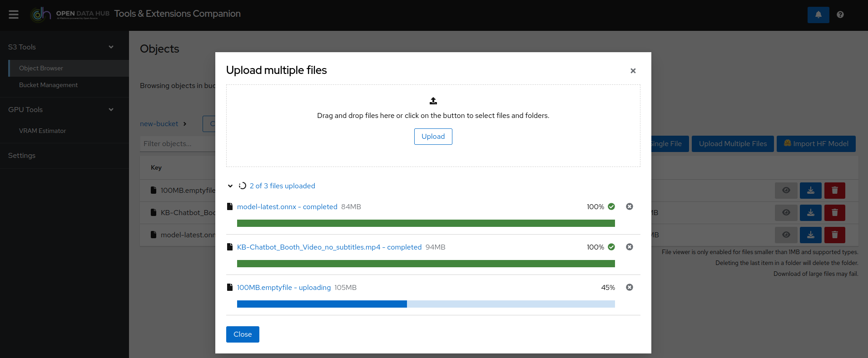
Task: Close the Upload multiple files dialog with X
Action: [x=633, y=71]
